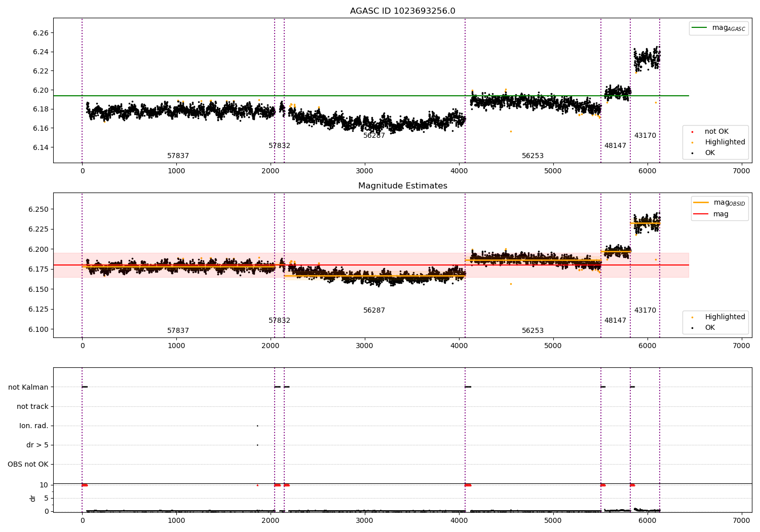Click the 6.14 y-tick in top plot
The image size is (760, 532).
[x=41, y=147]
